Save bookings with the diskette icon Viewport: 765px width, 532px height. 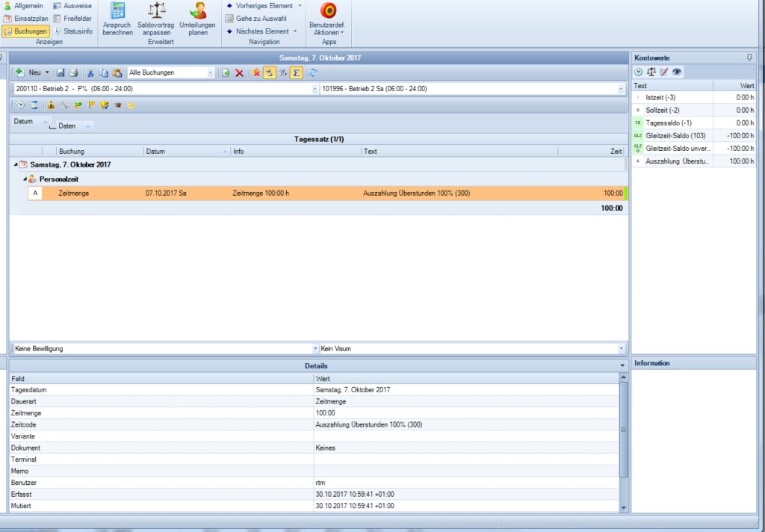click(61, 72)
